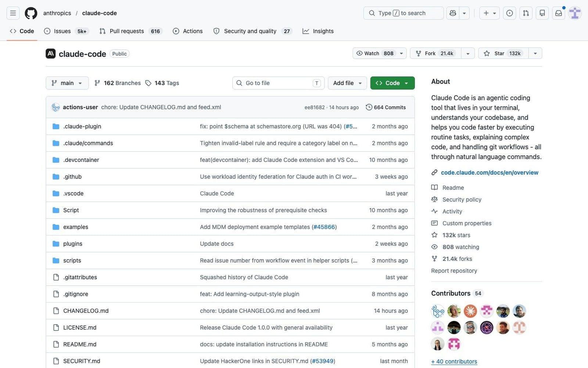The height and width of the screenshot is (368, 588).
Task: Click the Custom properties link
Action: 467,223
